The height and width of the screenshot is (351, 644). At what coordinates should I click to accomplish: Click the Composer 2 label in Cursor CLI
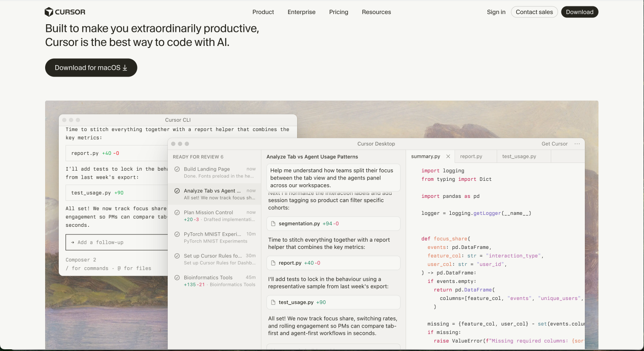pyautogui.click(x=81, y=260)
